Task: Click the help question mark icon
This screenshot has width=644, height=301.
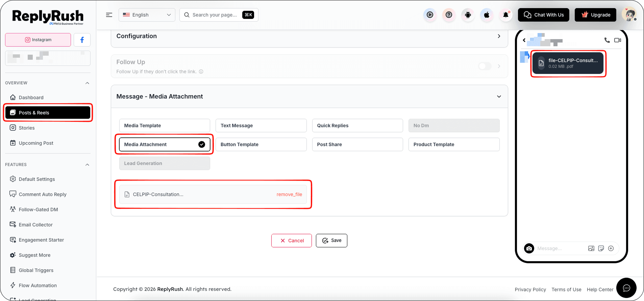Action: [449, 15]
